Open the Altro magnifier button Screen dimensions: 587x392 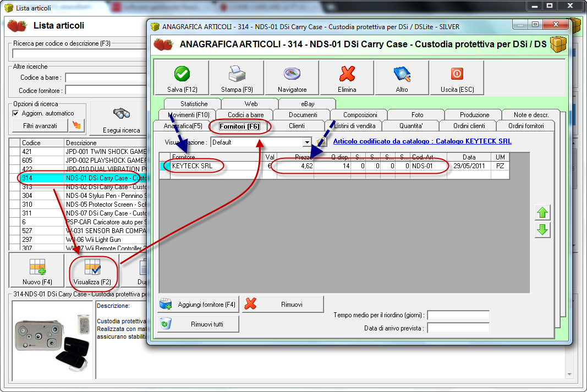coord(402,78)
